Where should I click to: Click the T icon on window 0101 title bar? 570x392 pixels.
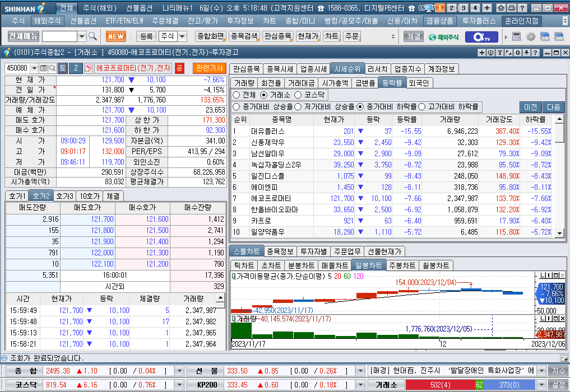500,53
